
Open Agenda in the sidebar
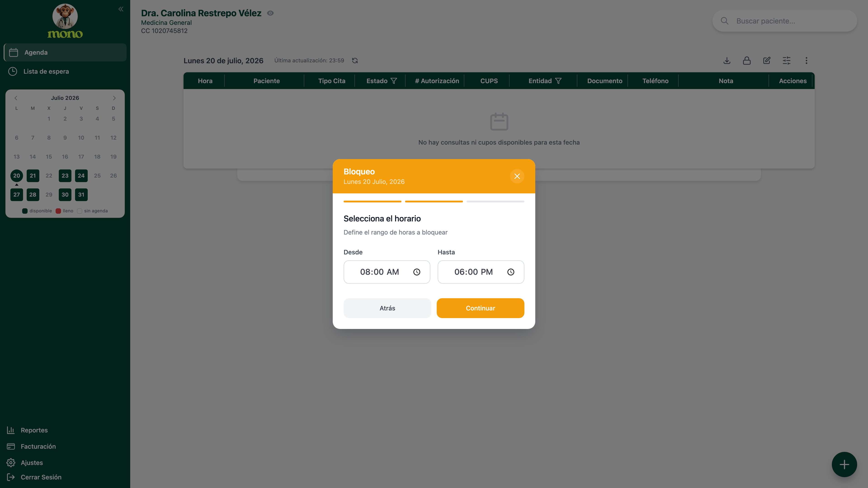tap(65, 53)
